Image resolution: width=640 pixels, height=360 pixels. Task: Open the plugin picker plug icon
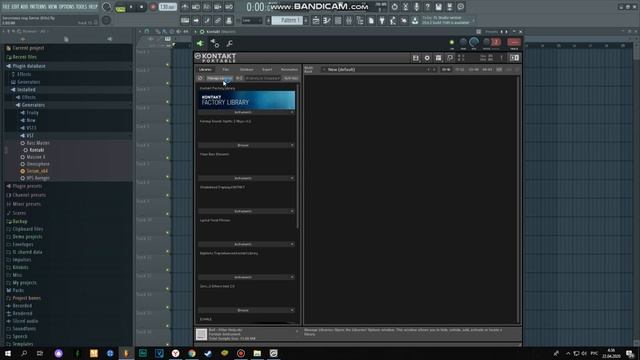point(382,20)
